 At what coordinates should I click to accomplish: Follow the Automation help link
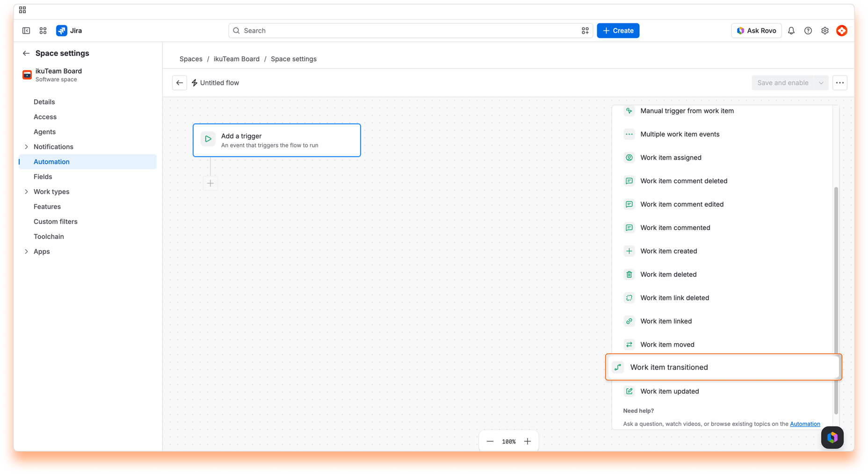point(805,424)
